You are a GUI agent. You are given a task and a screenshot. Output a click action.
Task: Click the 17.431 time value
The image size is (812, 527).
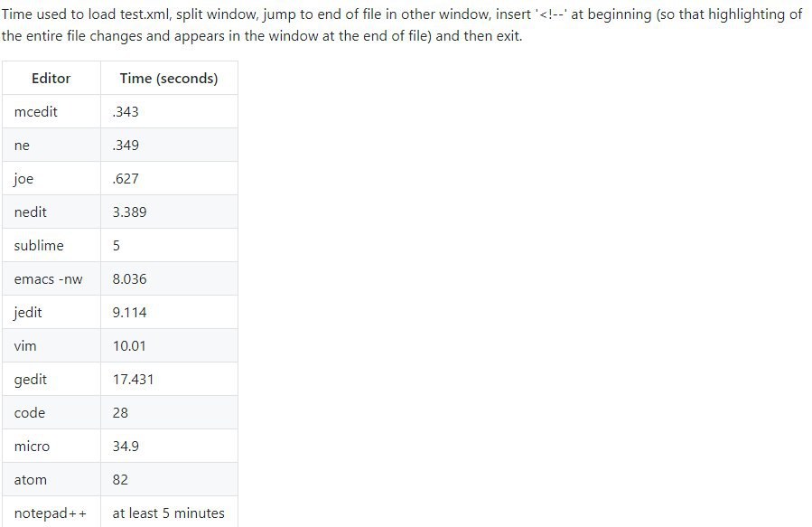pos(133,380)
